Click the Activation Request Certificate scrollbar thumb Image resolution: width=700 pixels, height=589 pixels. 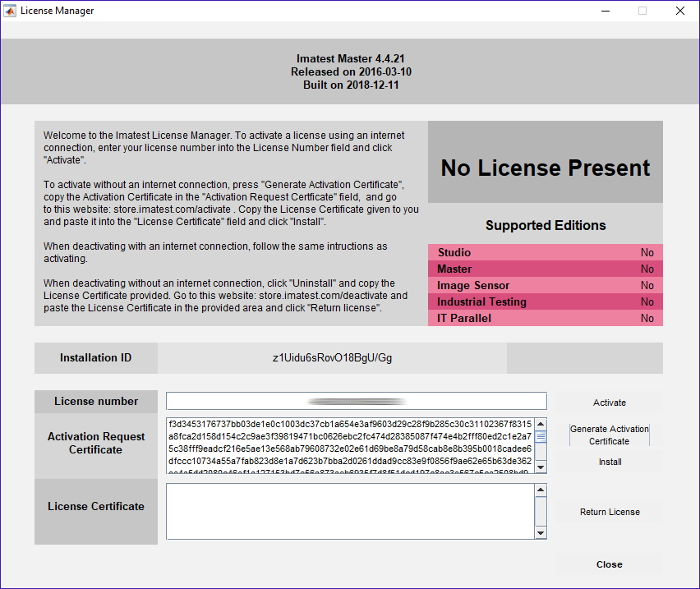(541, 436)
